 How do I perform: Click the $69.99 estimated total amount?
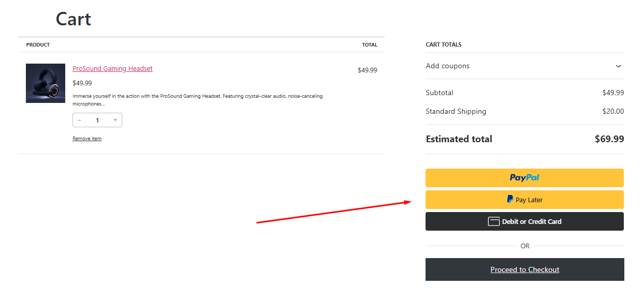(x=609, y=139)
